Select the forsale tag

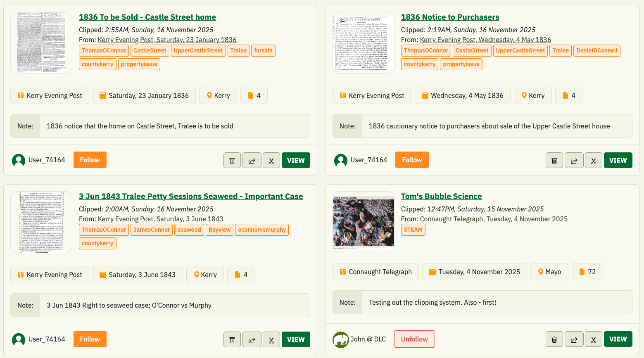point(263,50)
